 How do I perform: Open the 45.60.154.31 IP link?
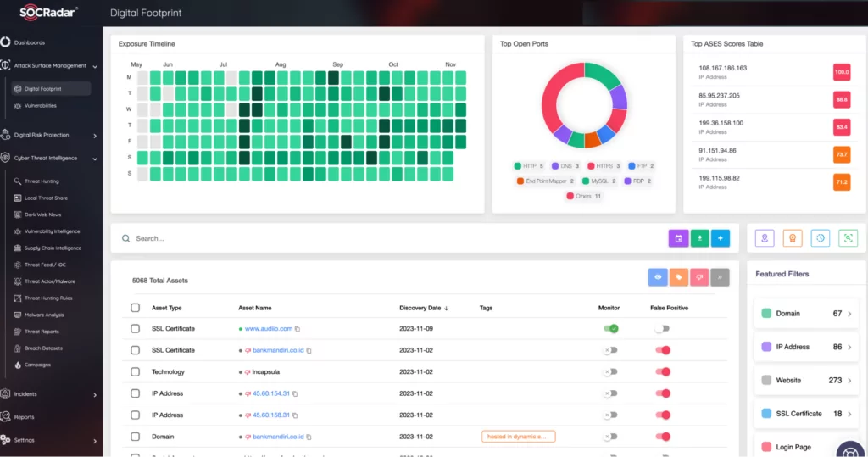click(271, 393)
